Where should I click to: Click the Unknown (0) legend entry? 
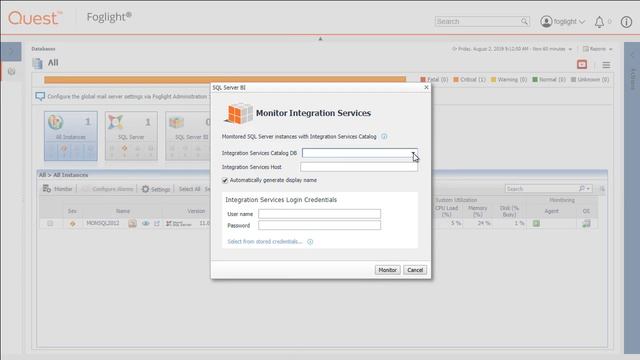pyautogui.click(x=590, y=80)
